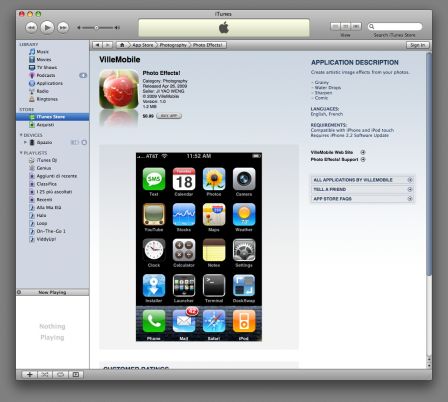Click the Play button
The width and height of the screenshot is (448, 402).
(x=47, y=27)
